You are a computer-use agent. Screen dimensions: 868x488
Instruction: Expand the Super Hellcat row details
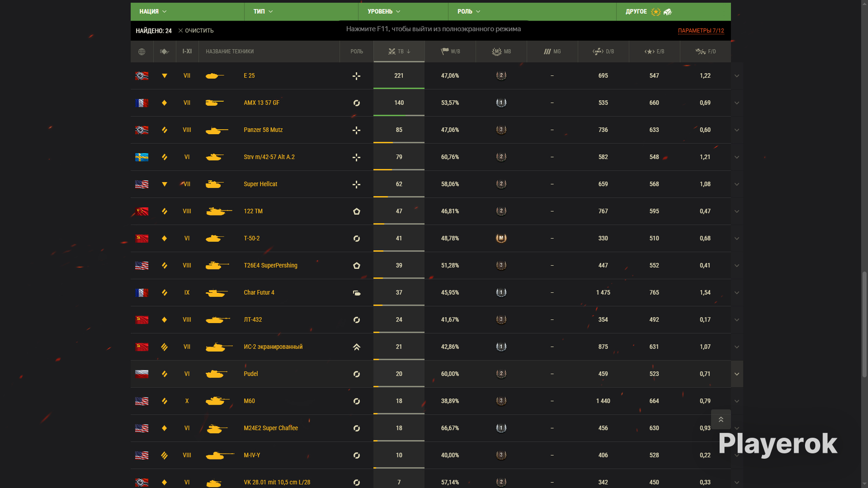(x=737, y=184)
